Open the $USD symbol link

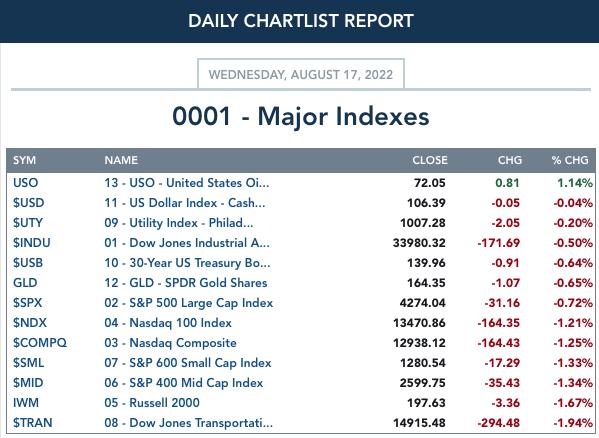point(29,203)
